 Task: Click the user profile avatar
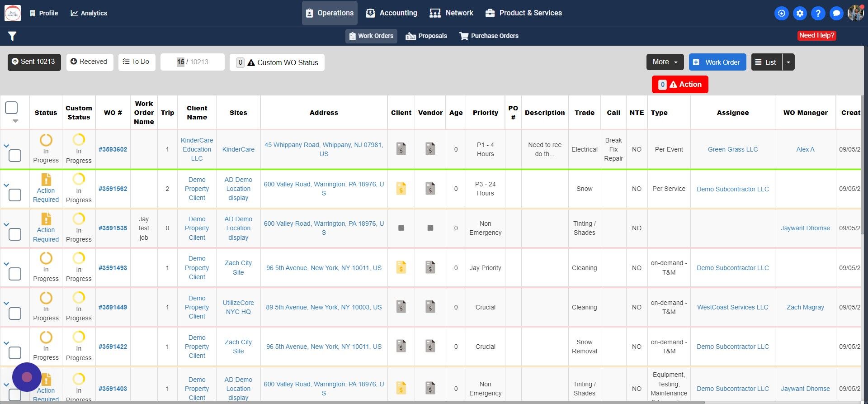point(855,13)
